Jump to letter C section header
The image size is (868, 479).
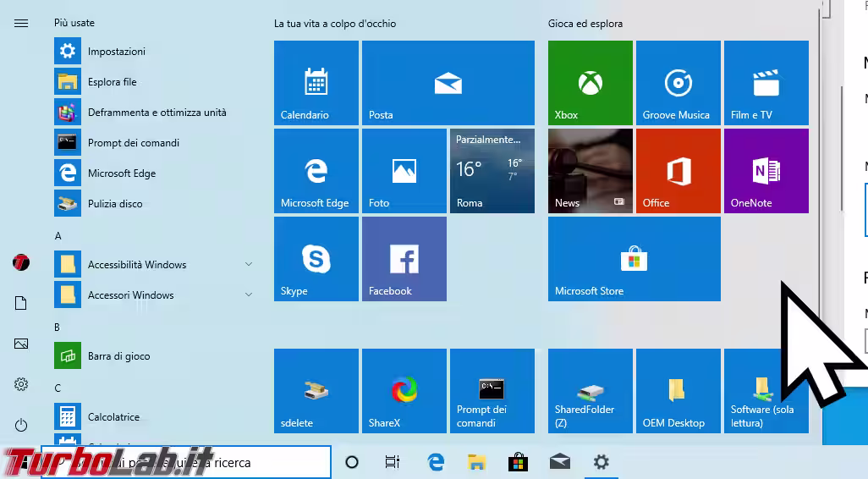point(57,388)
